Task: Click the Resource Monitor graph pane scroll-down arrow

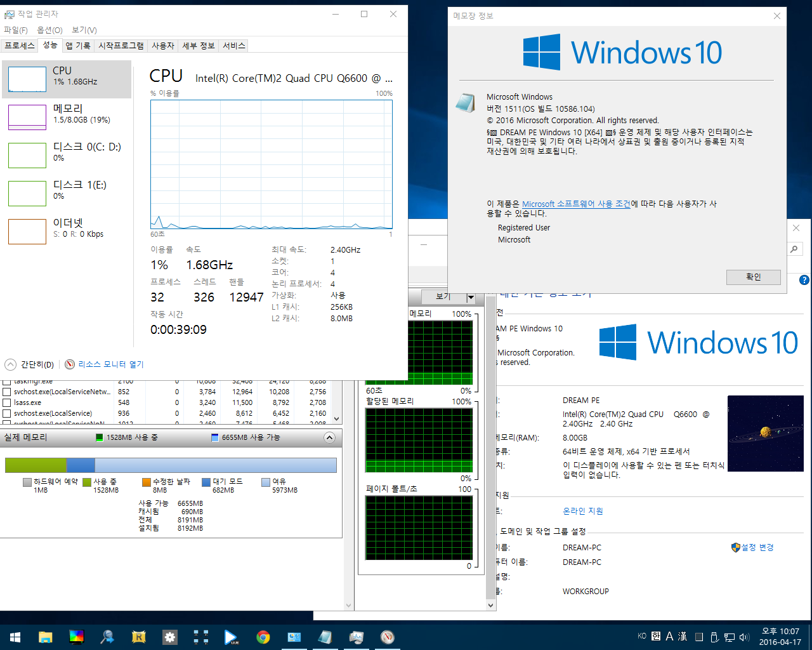Action: [490, 605]
